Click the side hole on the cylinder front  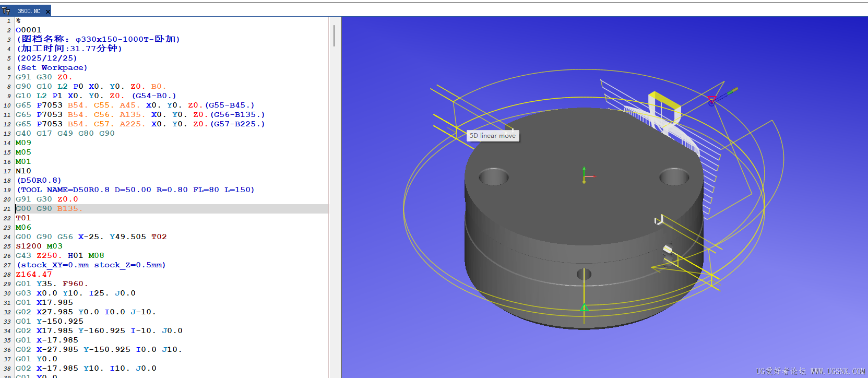pos(584,274)
